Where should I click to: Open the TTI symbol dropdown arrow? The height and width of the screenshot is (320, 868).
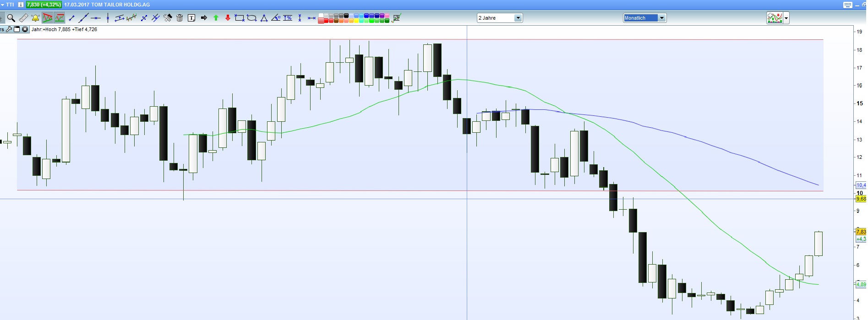tap(2, 5)
